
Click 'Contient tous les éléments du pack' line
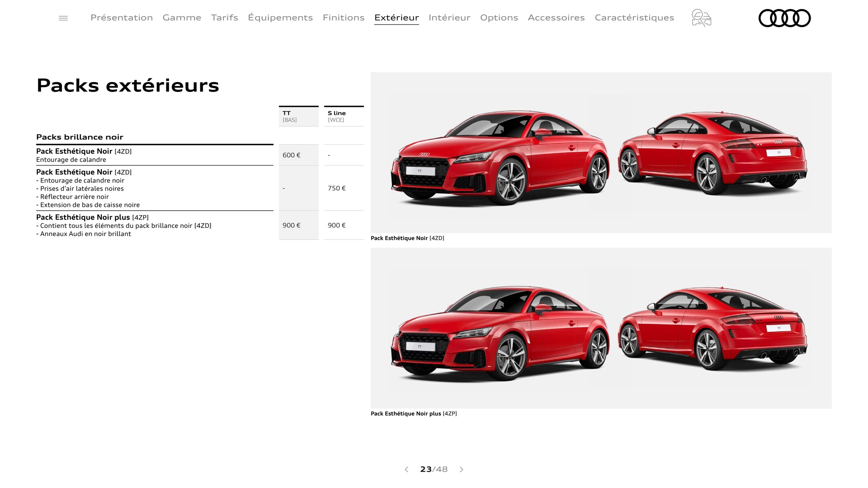tap(124, 226)
